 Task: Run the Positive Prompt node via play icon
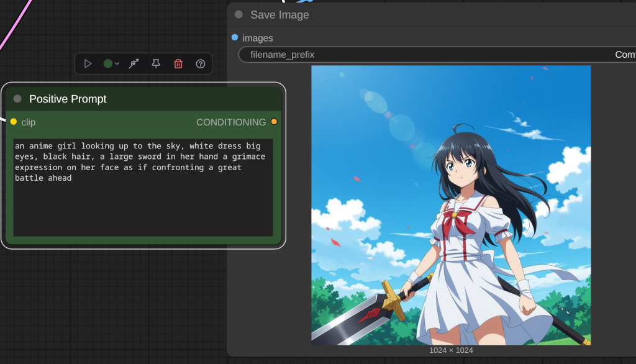point(88,63)
